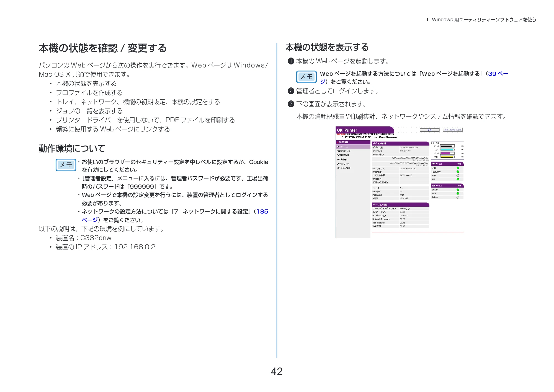
Task: Click the ステータスウィンドウ button
Action: tap(453, 130)
